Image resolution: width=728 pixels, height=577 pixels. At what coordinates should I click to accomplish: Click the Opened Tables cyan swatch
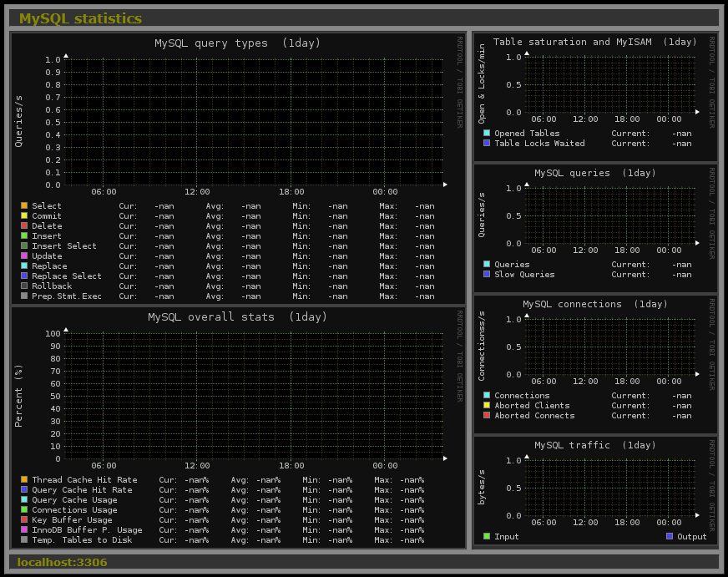(x=487, y=133)
